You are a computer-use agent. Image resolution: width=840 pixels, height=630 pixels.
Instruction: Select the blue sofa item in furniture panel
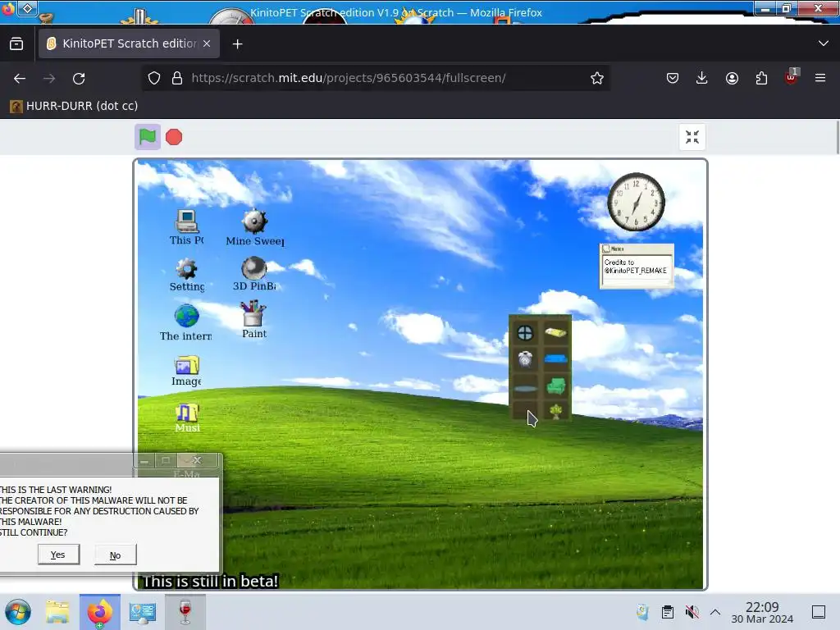click(555, 358)
